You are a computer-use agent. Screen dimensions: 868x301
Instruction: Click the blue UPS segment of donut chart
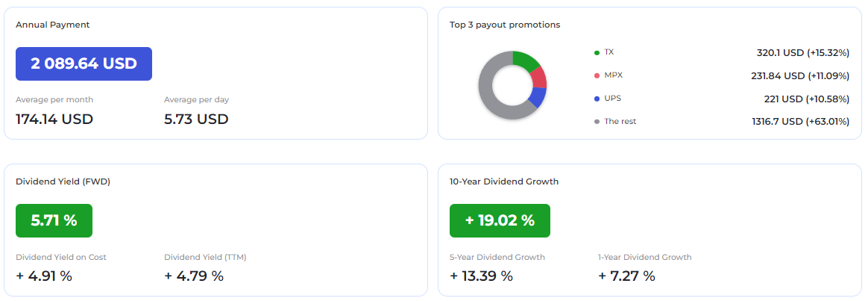tap(536, 96)
